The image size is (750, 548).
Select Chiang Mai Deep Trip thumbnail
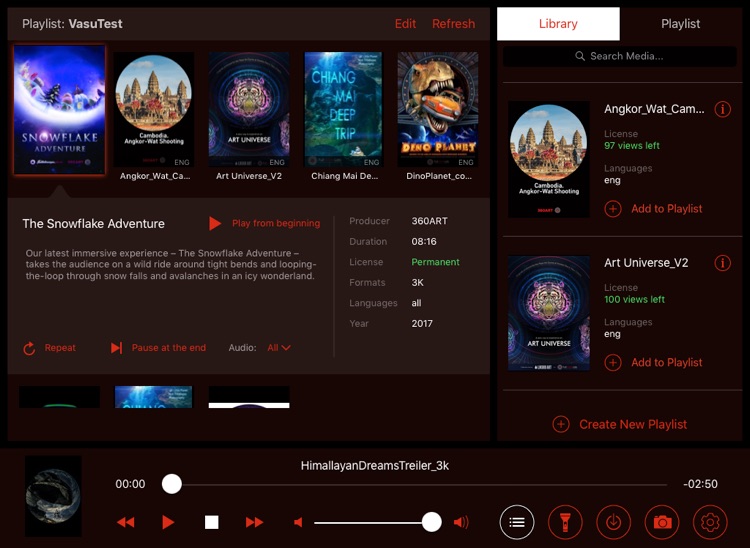343,110
